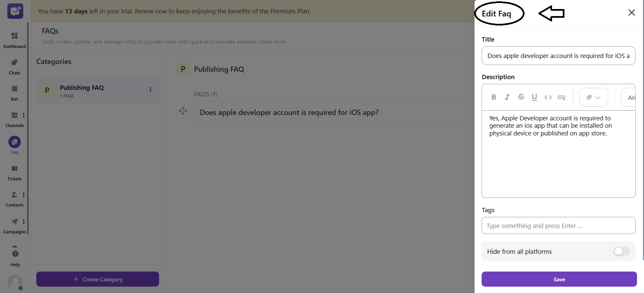This screenshot has width=644, height=293.
Task: Toggle bold formatting
Action: coord(494,97)
